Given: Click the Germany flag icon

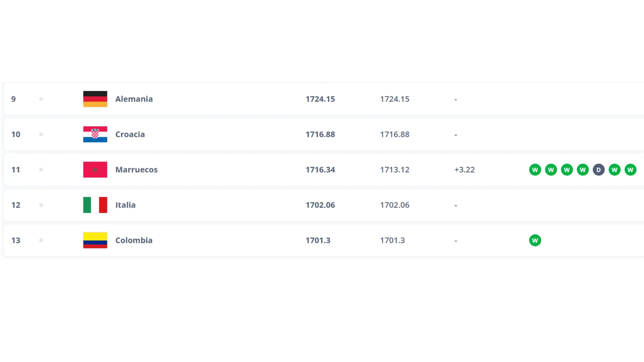Looking at the screenshot, I should click(95, 99).
